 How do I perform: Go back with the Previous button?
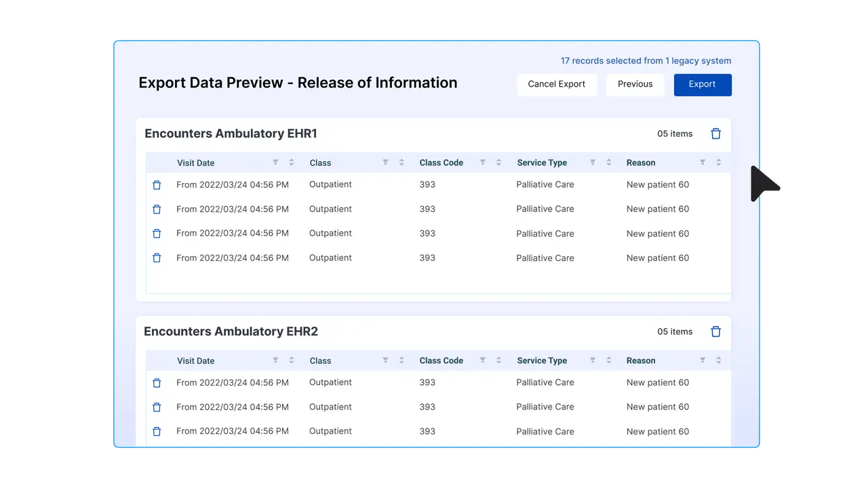(x=635, y=85)
